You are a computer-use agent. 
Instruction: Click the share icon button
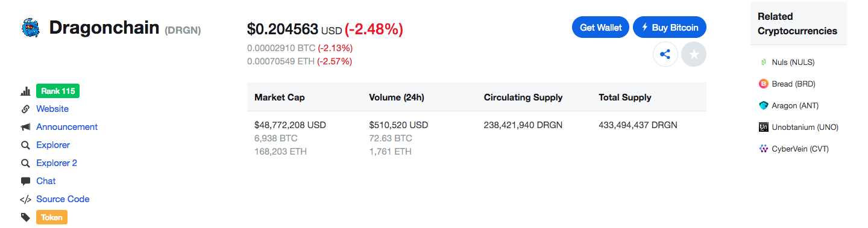665,55
